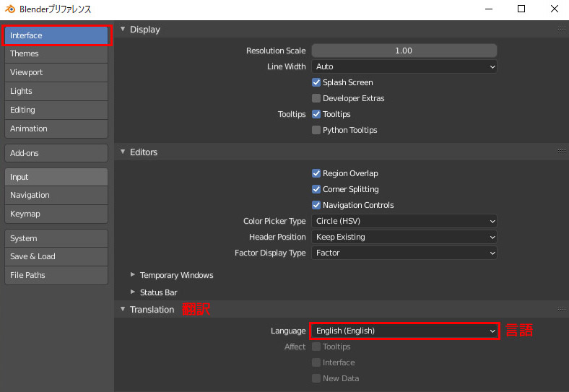Click Affect Interface translation checkbox
Image resolution: width=569 pixels, height=392 pixels.
316,363
